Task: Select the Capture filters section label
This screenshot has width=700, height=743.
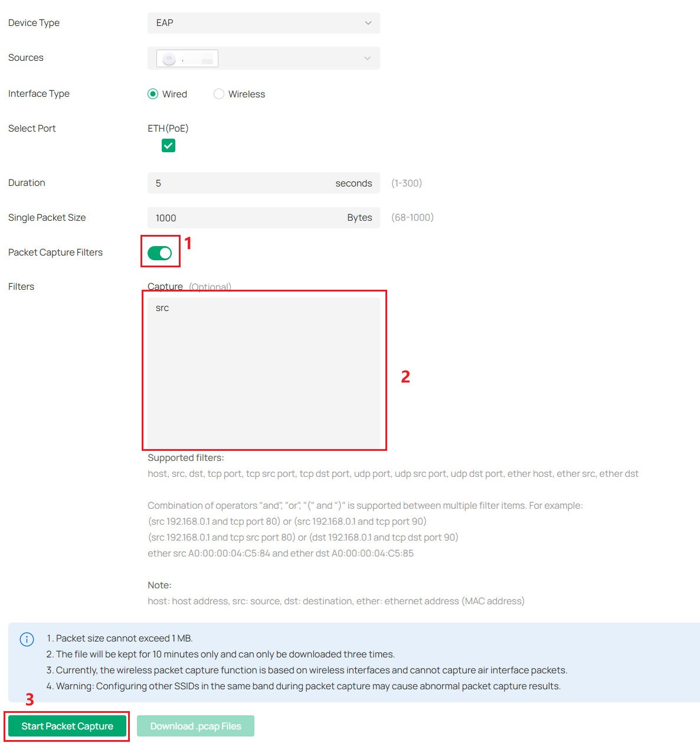Action: tap(165, 286)
